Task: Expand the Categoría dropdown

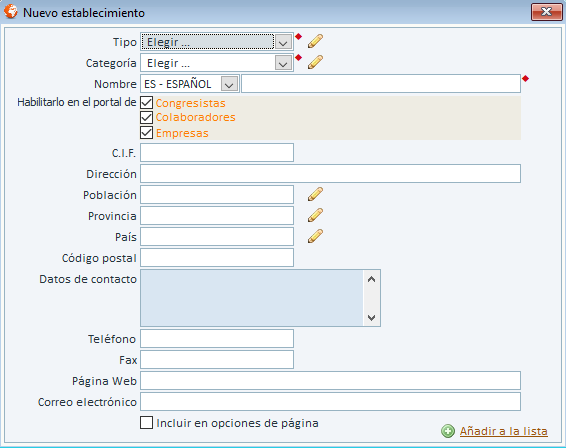Action: tap(283, 63)
